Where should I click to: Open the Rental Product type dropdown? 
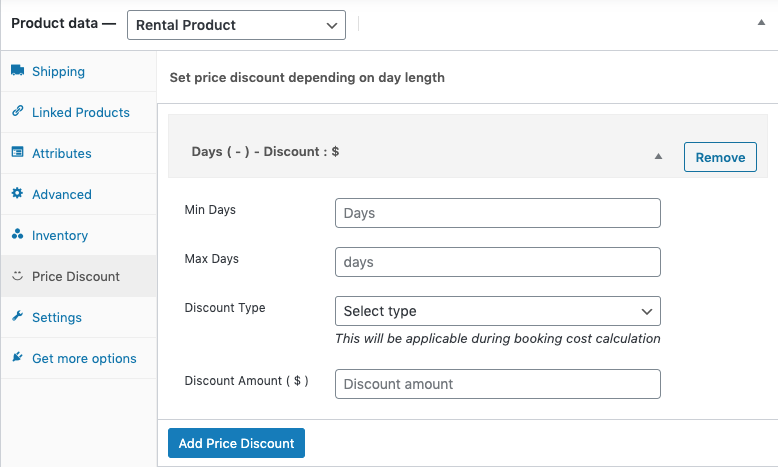[x=236, y=25]
